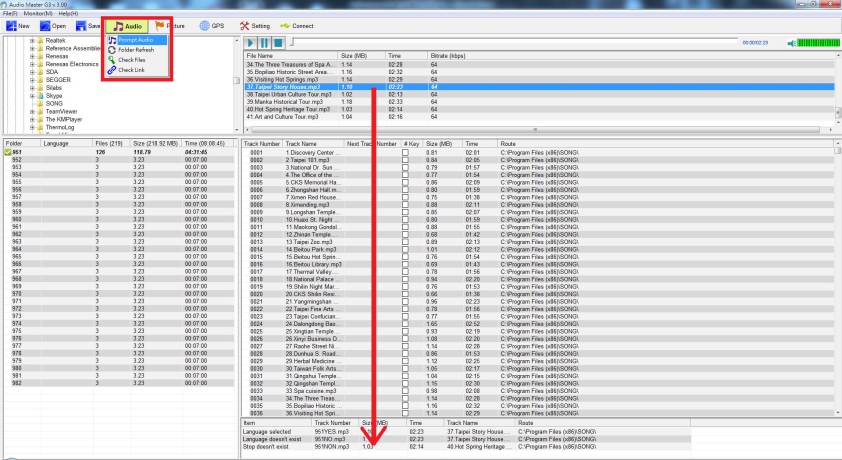Open the Monitor(M) menu
Viewport: 842px width, 460px height.
pos(38,13)
